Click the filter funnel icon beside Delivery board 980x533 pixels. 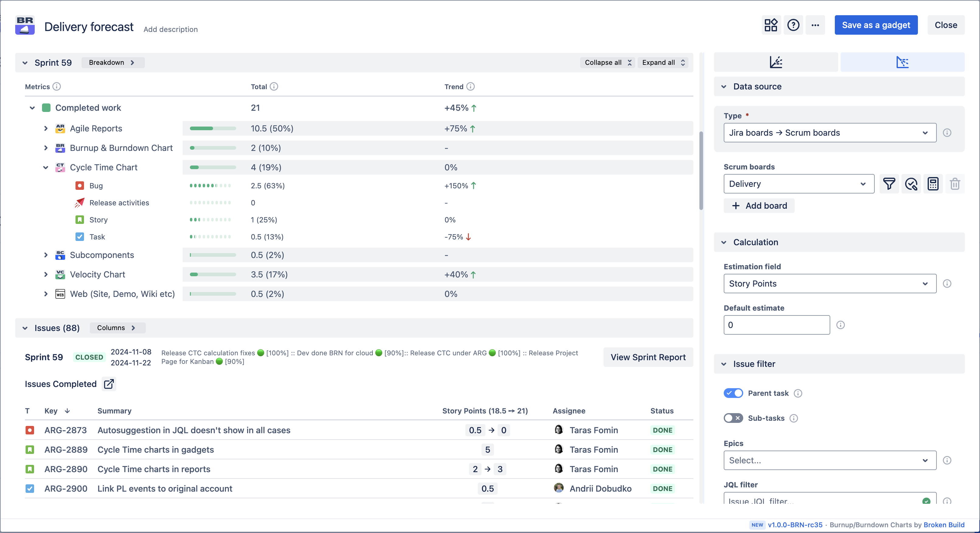[889, 184]
